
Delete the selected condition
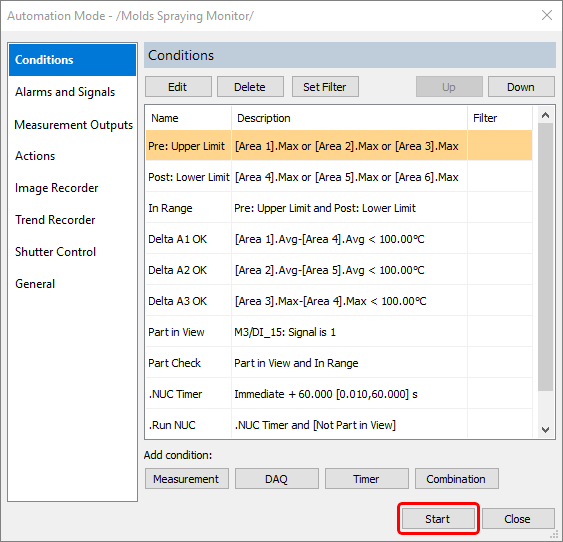tap(250, 87)
